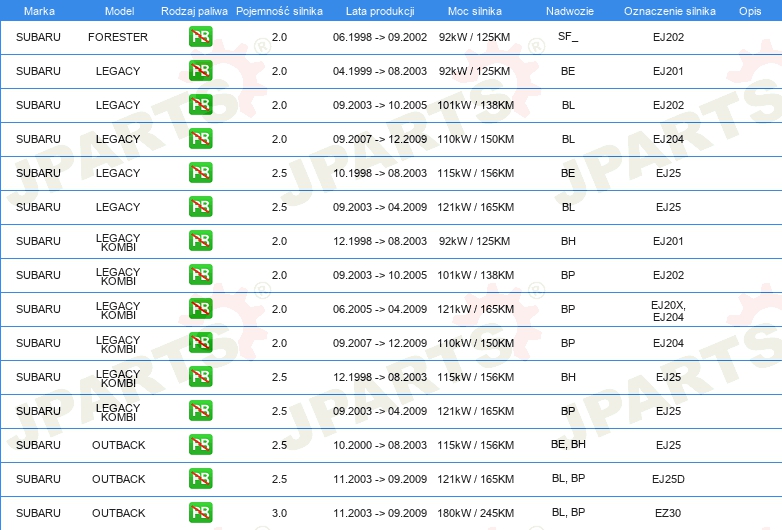782x530 pixels.
Task: Click the Rodzaj paliwa column header
Action: click(x=194, y=11)
